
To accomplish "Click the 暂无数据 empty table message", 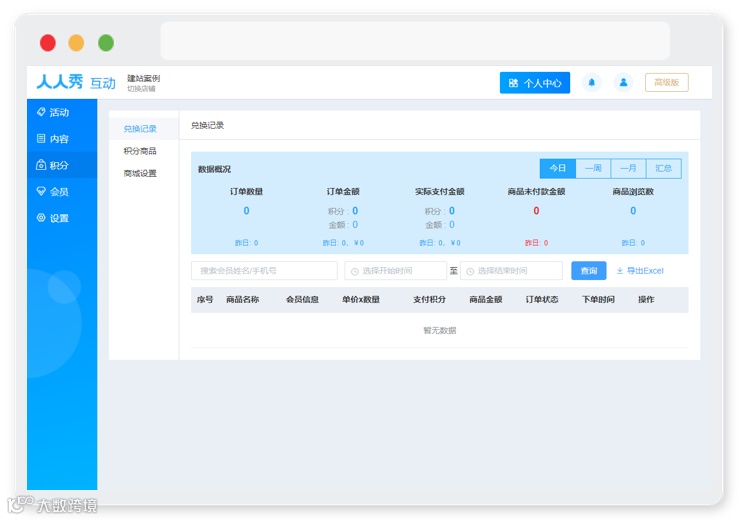I will [x=439, y=330].
